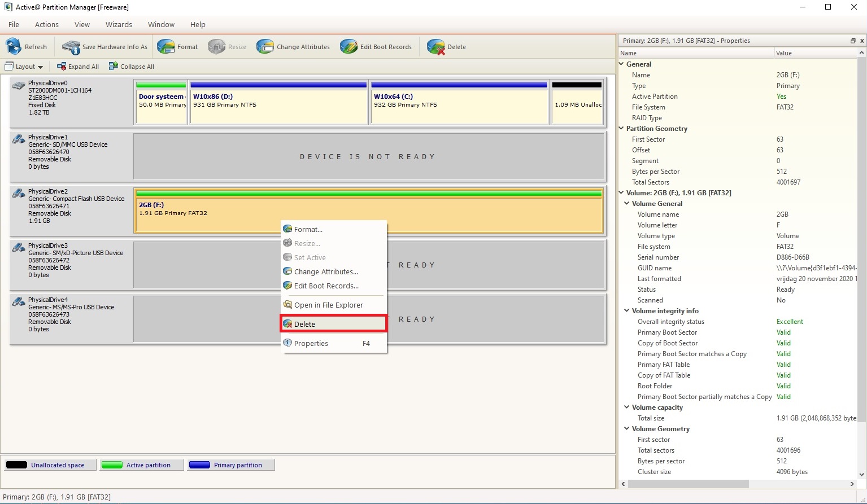Click the Collapse All icon
This screenshot has width=867, height=504.
point(114,67)
